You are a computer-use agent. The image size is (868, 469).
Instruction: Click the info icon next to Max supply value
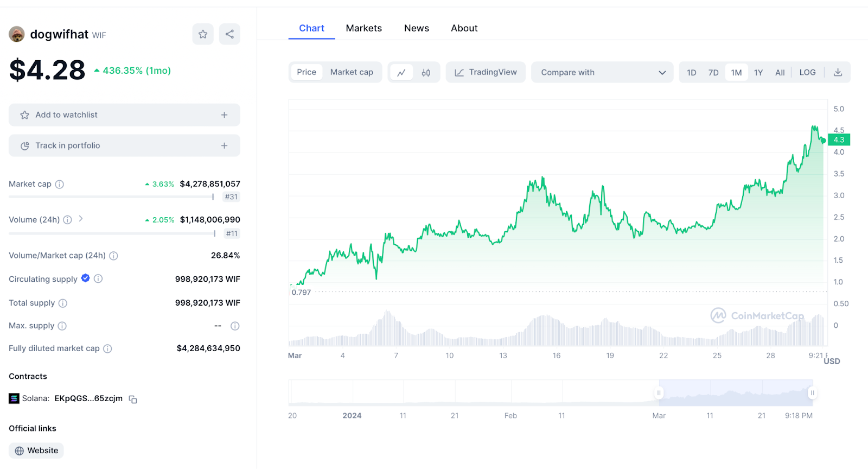coord(235,326)
